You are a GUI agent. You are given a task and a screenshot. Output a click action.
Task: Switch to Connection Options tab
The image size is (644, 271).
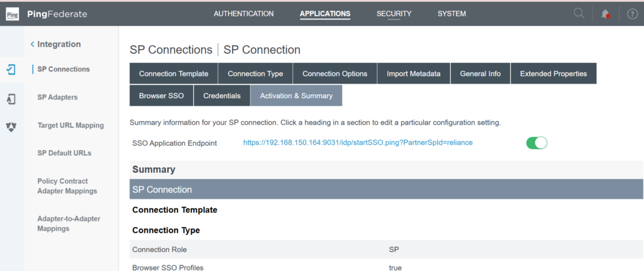click(x=335, y=74)
